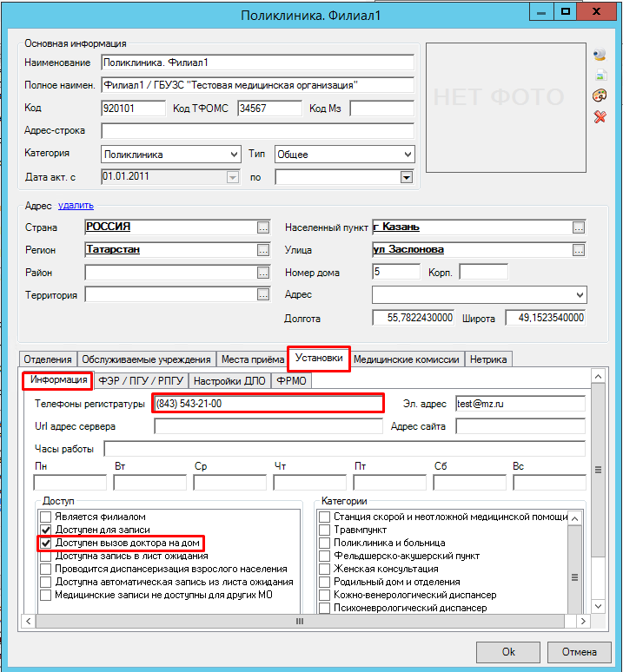Enable Проводится диспансеризация взрослого населения
The image size is (623, 672).
46,570
